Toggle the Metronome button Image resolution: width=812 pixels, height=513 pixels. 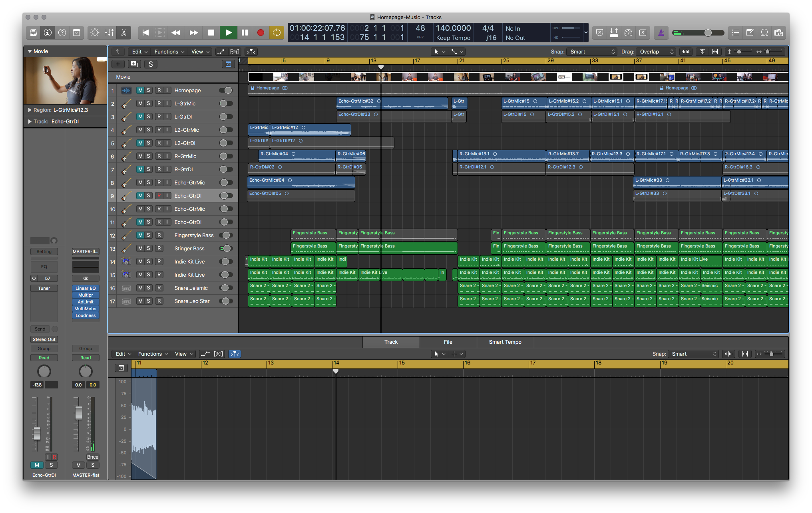[661, 33]
